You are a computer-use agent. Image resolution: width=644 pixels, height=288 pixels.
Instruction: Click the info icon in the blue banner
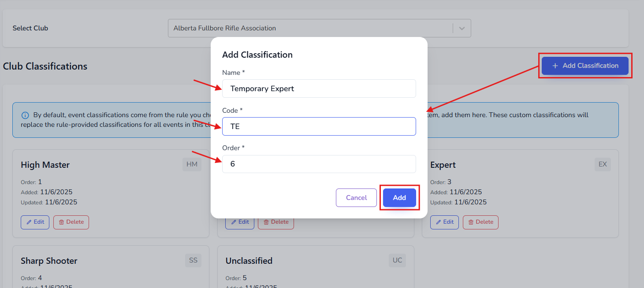click(x=25, y=115)
